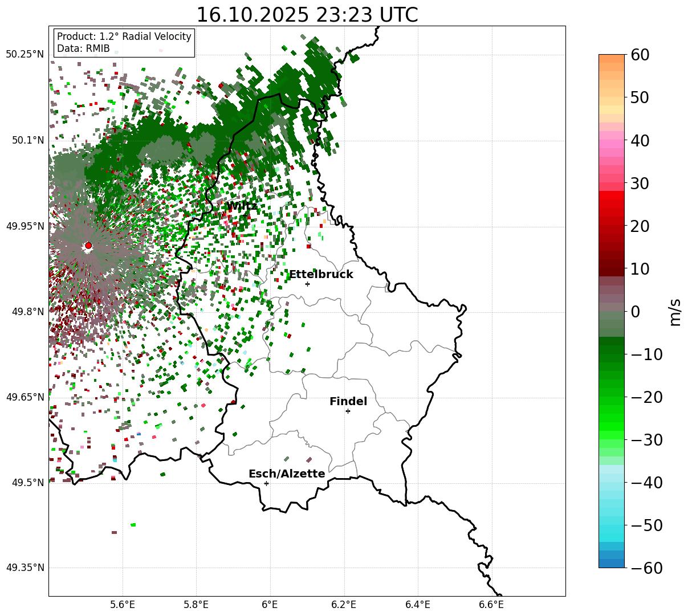Click the colorbar tick label 20
Viewport: 688px width, 616px height.
click(x=641, y=226)
